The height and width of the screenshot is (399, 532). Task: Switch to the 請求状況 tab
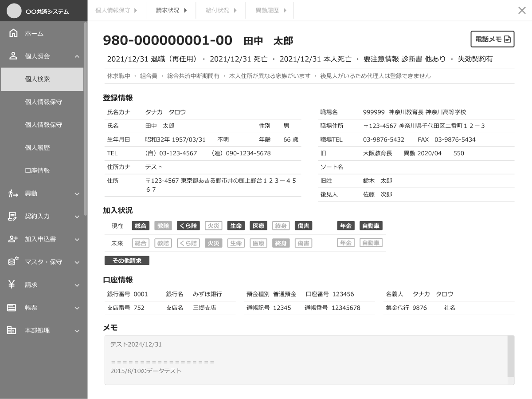click(x=167, y=10)
